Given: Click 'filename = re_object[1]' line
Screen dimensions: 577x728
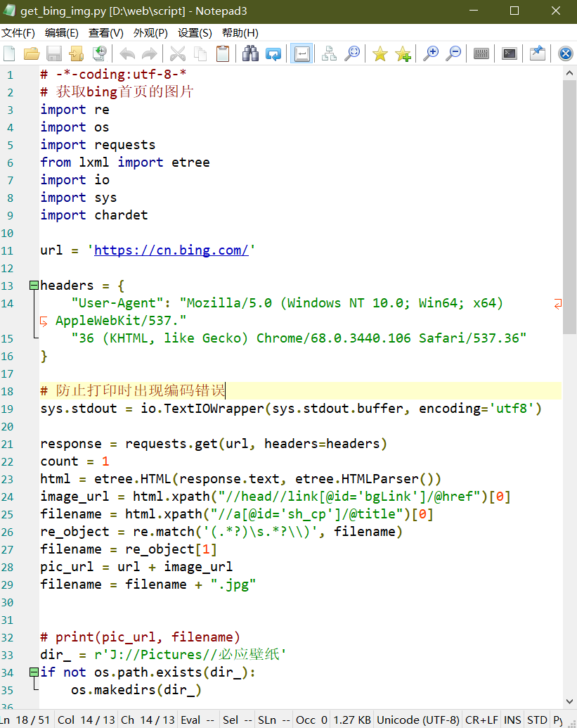Looking at the screenshot, I should point(129,549).
